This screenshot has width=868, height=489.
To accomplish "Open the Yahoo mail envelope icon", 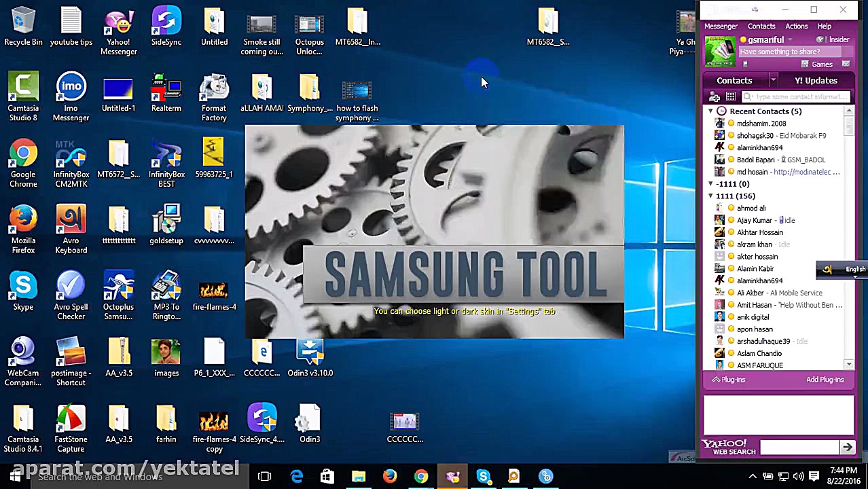I will [846, 65].
